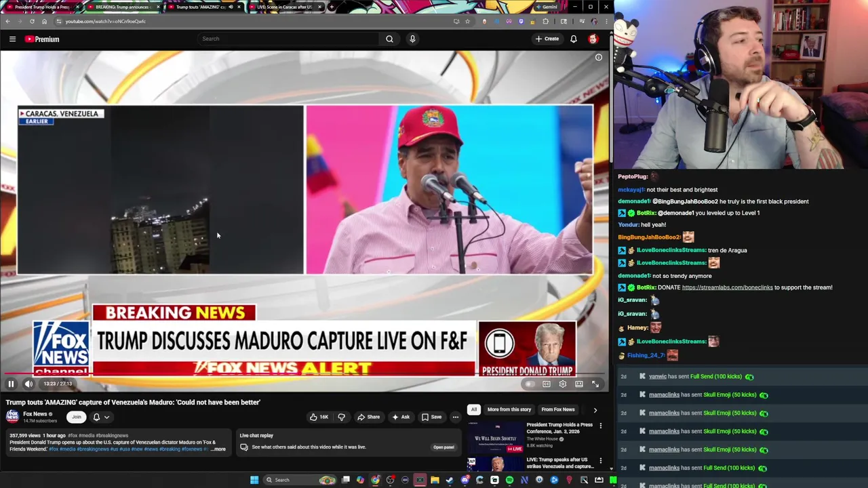
Task: Toggle subtitles closed captions in the player
Action: (x=547, y=384)
